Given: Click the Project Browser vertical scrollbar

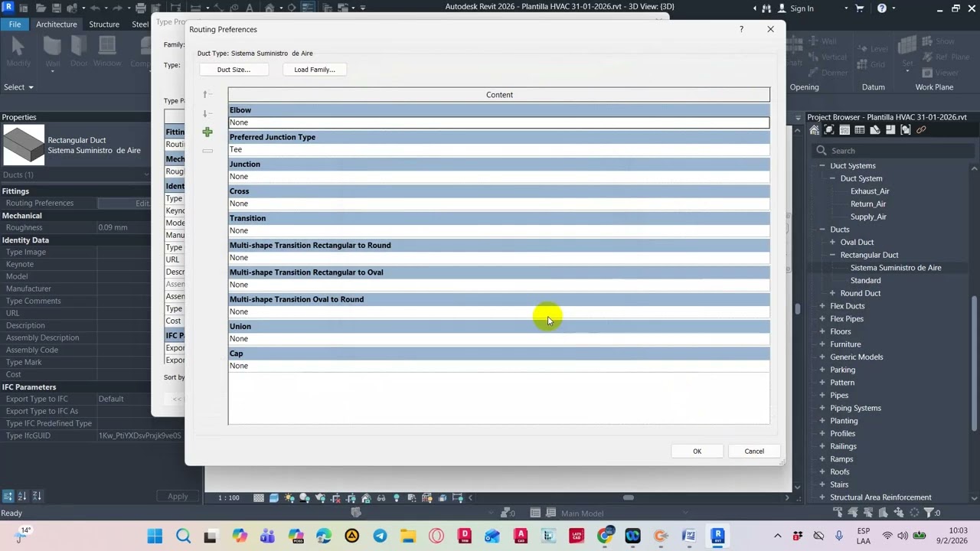Looking at the screenshot, I should tap(975, 364).
